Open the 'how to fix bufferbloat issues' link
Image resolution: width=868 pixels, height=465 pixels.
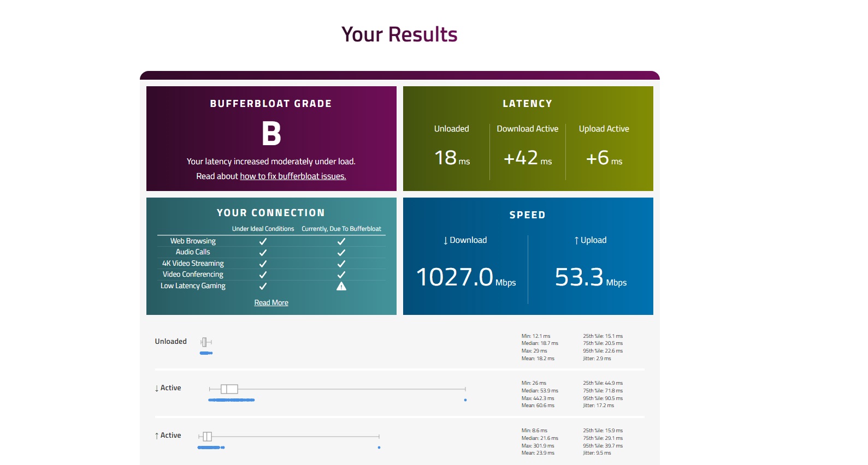click(293, 176)
